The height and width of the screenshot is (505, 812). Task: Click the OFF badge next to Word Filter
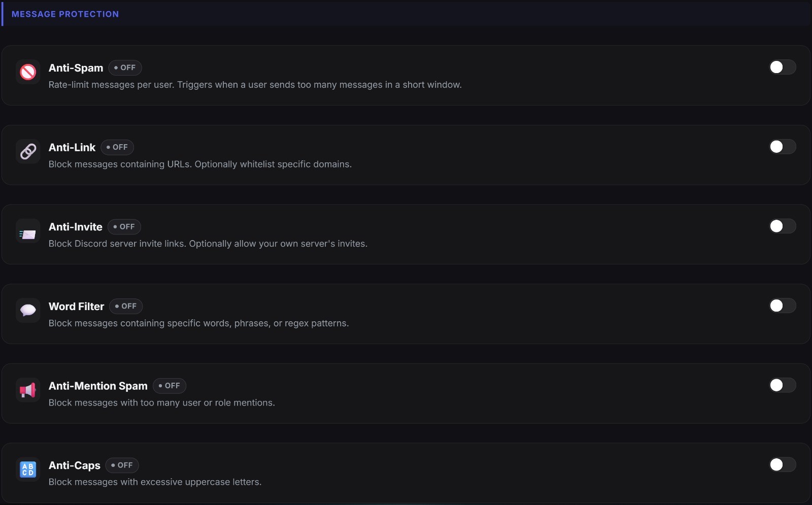(x=126, y=306)
